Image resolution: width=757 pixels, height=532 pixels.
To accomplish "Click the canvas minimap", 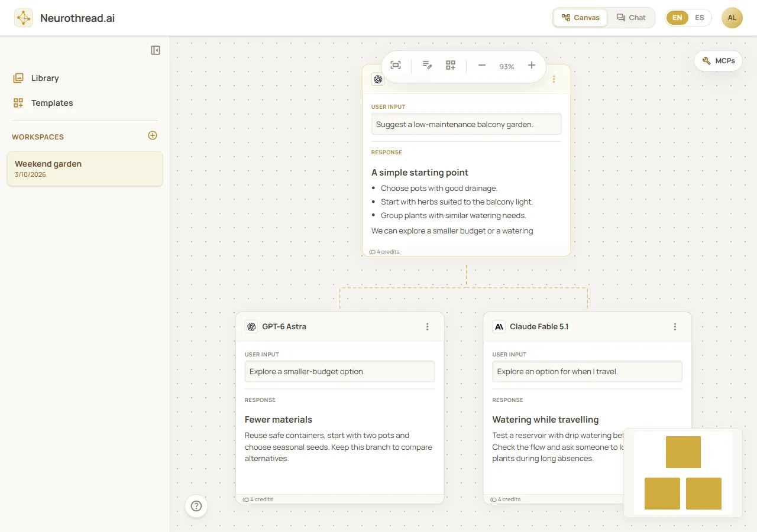I will tap(683, 473).
